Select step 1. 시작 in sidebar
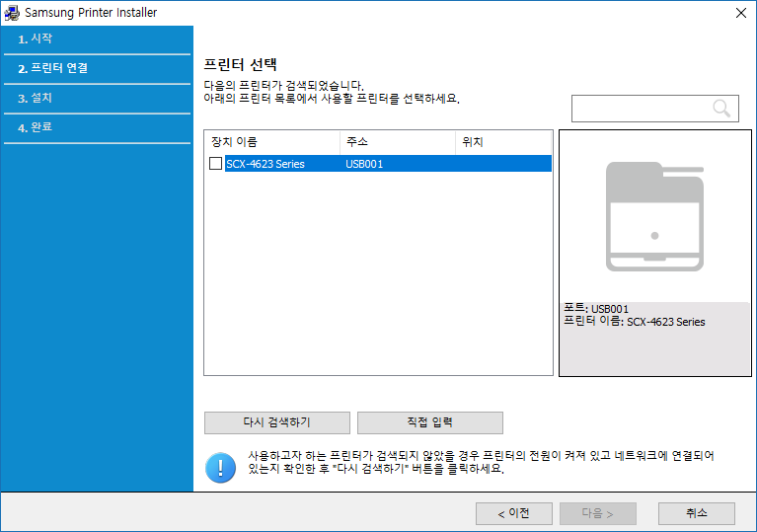The width and height of the screenshot is (757, 532). tap(36, 38)
